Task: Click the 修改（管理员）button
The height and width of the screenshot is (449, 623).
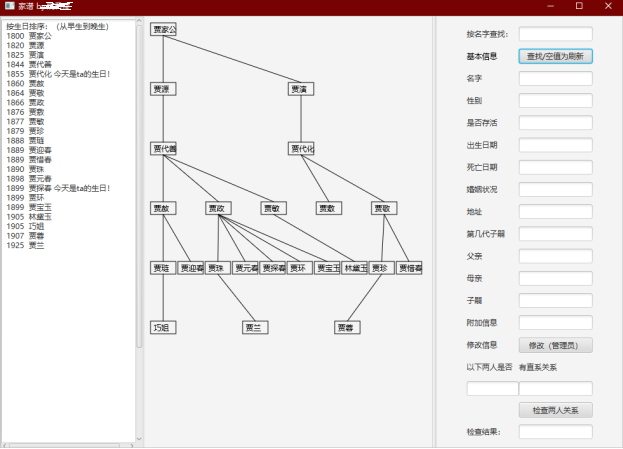Action: 555,345
